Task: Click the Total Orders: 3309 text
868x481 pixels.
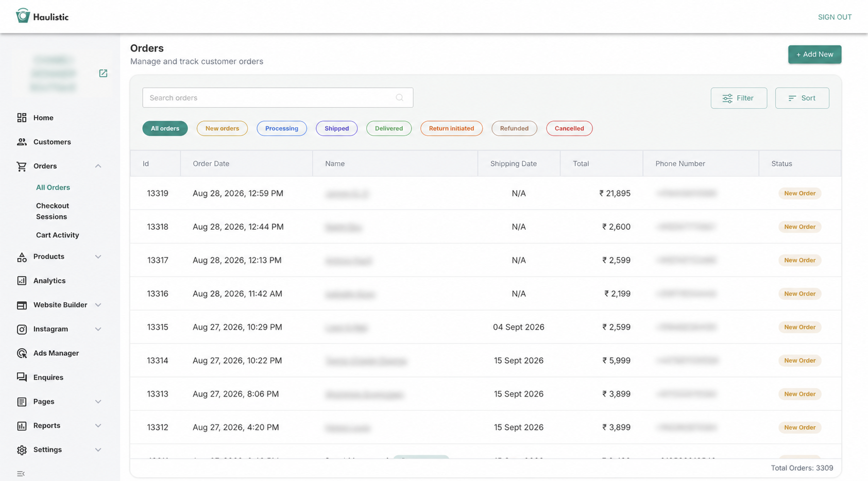Action: [802, 468]
